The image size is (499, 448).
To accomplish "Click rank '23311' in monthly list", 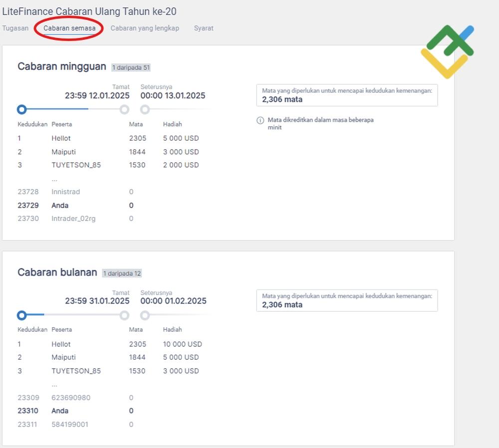I will [x=27, y=424].
